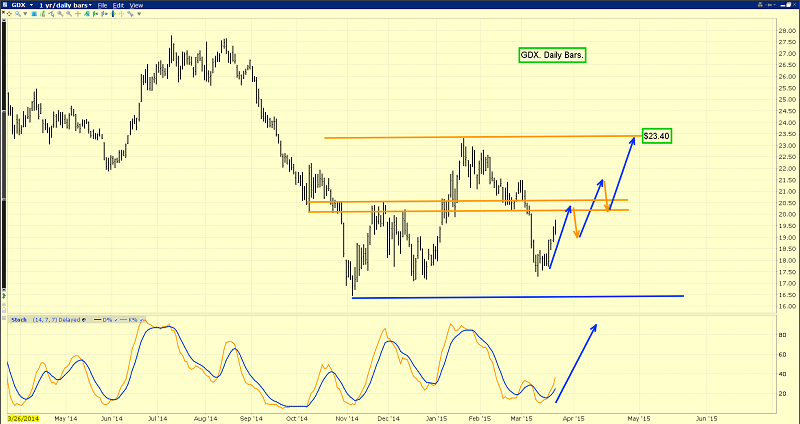Select the orange crosshair tool icon
Image resolution: width=800 pixels, height=424 pixels.
pos(78,13)
